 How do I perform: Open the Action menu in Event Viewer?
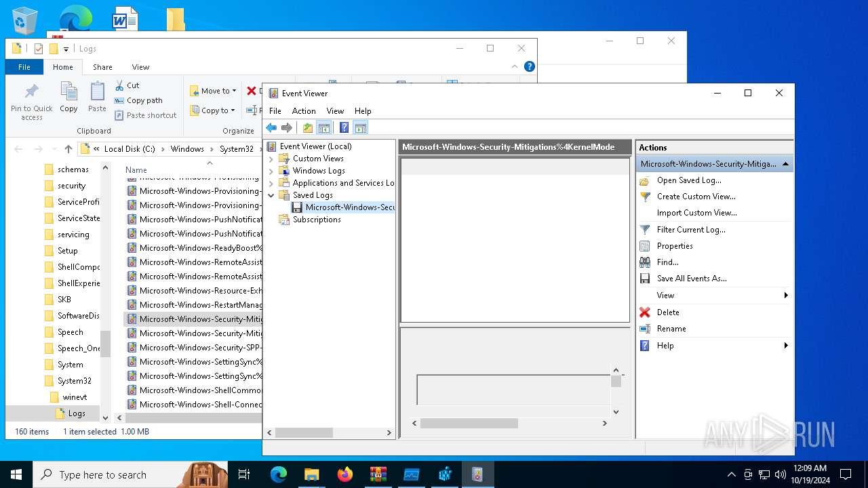click(304, 111)
